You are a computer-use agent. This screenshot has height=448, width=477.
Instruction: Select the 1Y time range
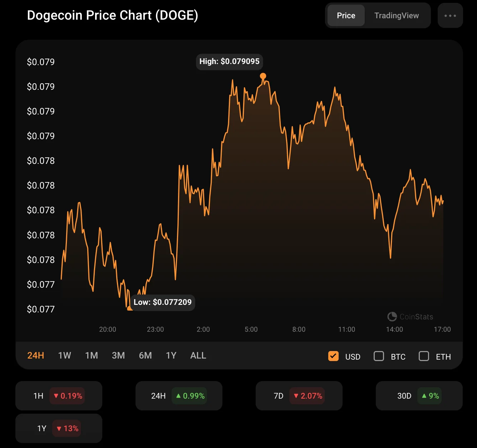171,356
